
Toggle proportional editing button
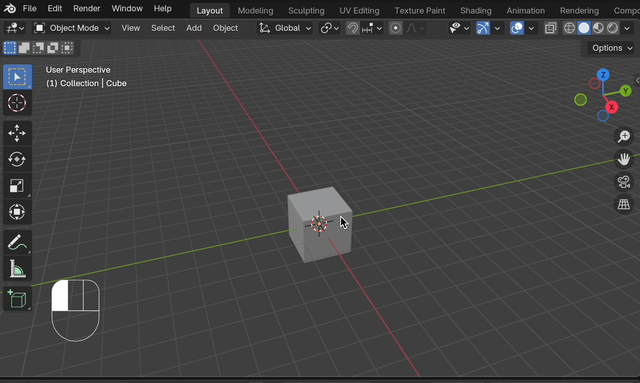tap(395, 28)
